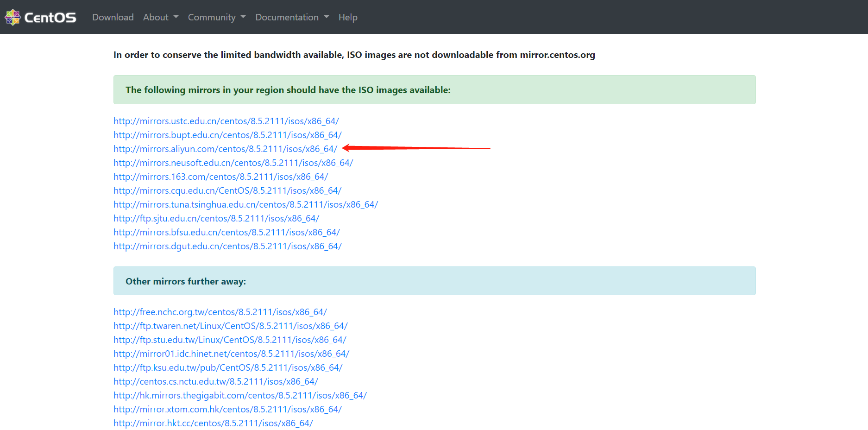
Task: Open the hk.mirrors.thegigabit.com mirror link
Action: [x=240, y=395]
